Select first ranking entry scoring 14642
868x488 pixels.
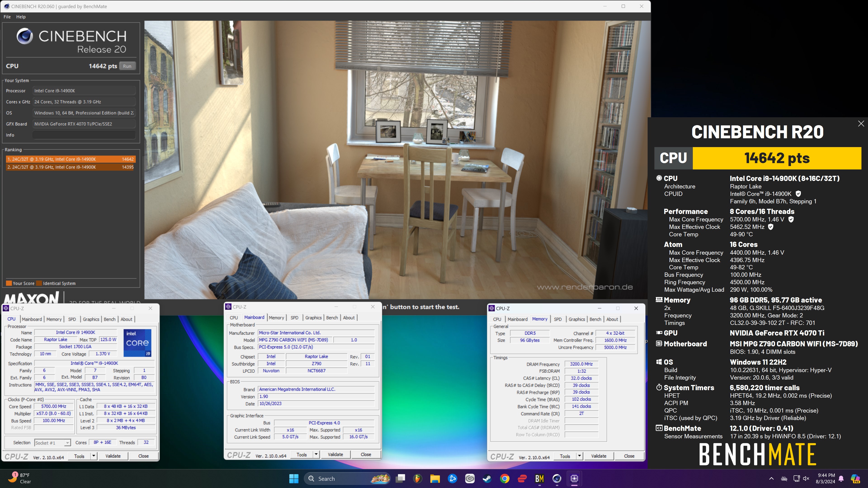pyautogui.click(x=71, y=159)
